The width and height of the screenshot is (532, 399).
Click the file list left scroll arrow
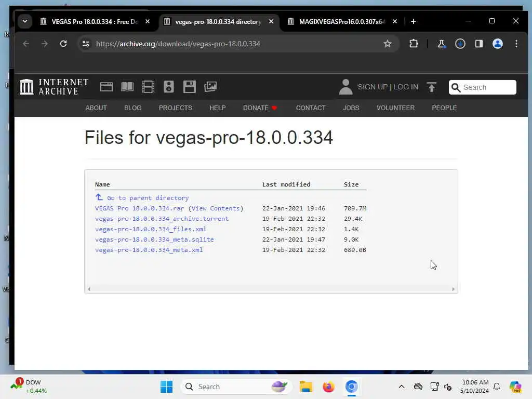tap(89, 289)
